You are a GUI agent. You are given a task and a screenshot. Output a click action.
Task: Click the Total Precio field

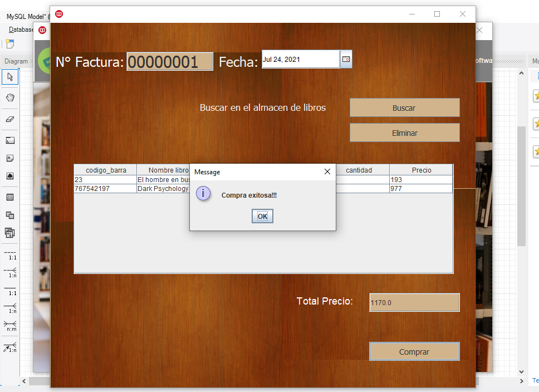click(414, 302)
